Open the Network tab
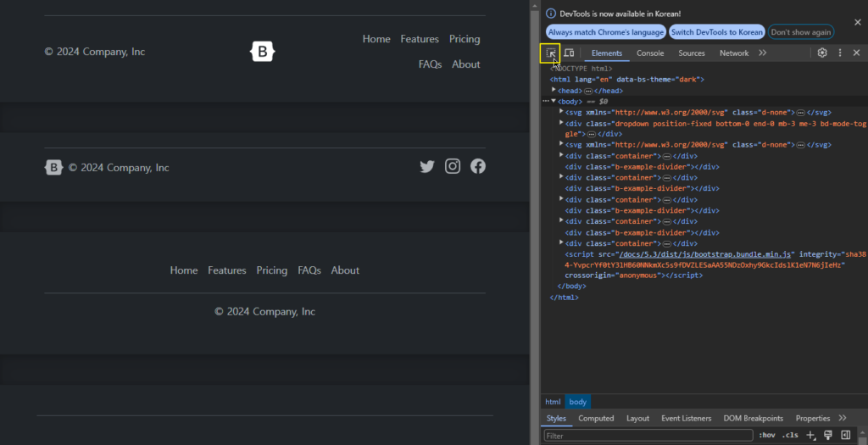 point(734,53)
